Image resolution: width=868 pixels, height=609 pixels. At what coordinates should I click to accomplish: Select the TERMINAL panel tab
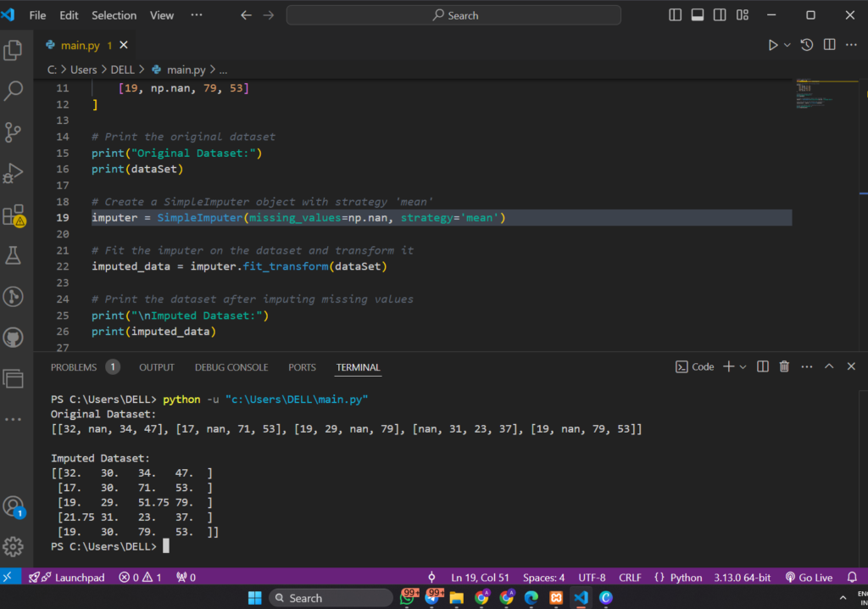tap(359, 367)
